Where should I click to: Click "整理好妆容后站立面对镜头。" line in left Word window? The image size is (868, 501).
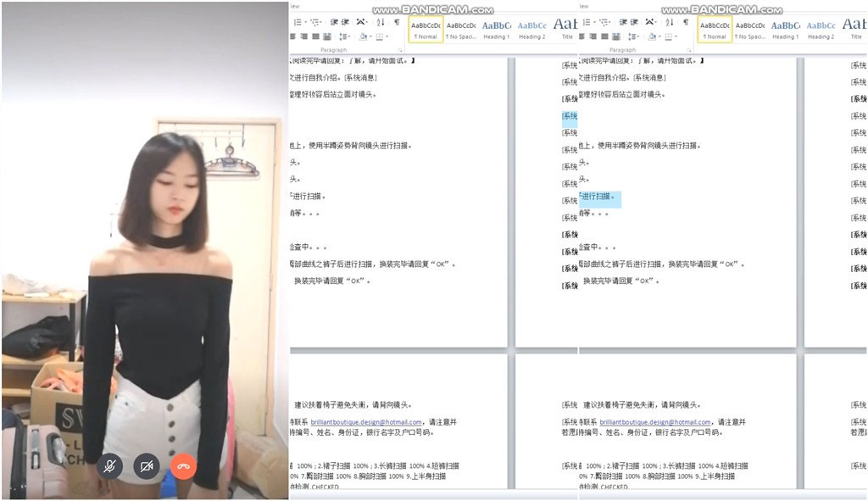click(x=332, y=95)
